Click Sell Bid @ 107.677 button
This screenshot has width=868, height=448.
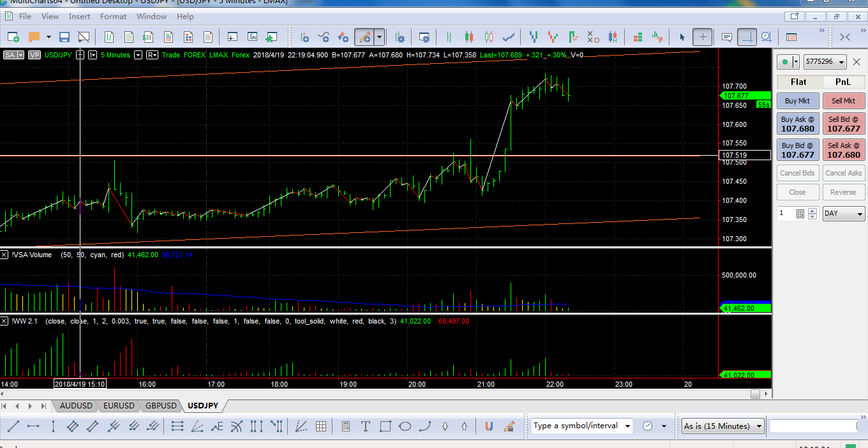[844, 124]
